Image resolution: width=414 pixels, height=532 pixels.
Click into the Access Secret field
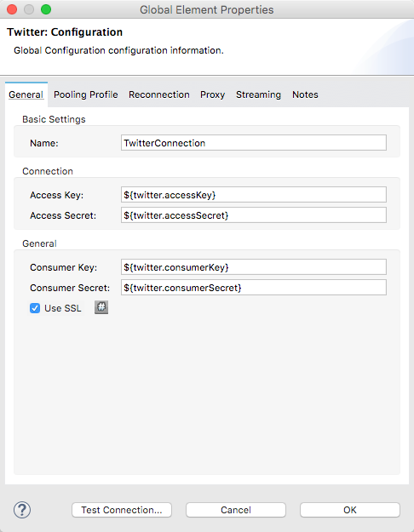254,215
